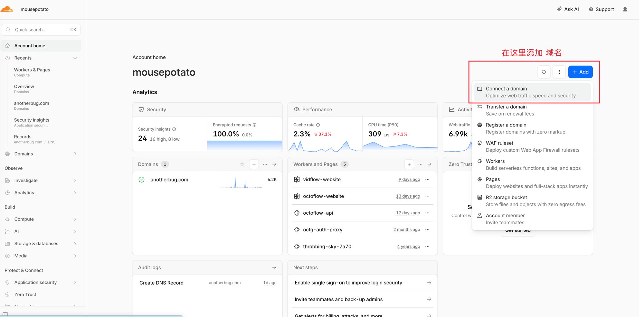Viewport: 644px width, 317px height.
Task: Expand the AI sidebar section
Action: point(75,231)
